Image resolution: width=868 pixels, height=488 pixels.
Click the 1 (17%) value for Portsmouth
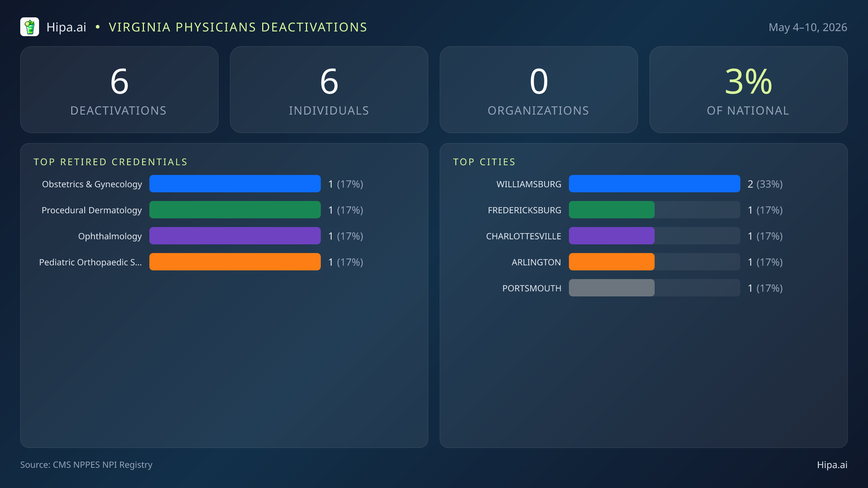(765, 288)
